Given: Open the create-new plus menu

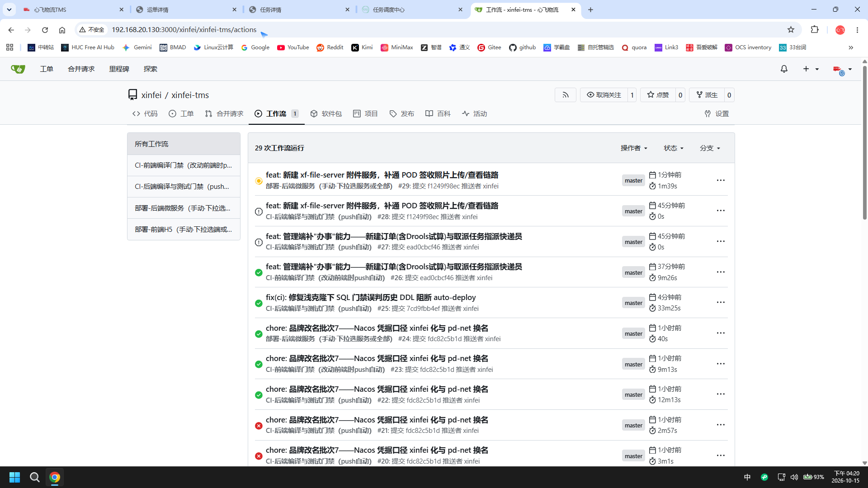Looking at the screenshot, I should click(811, 69).
